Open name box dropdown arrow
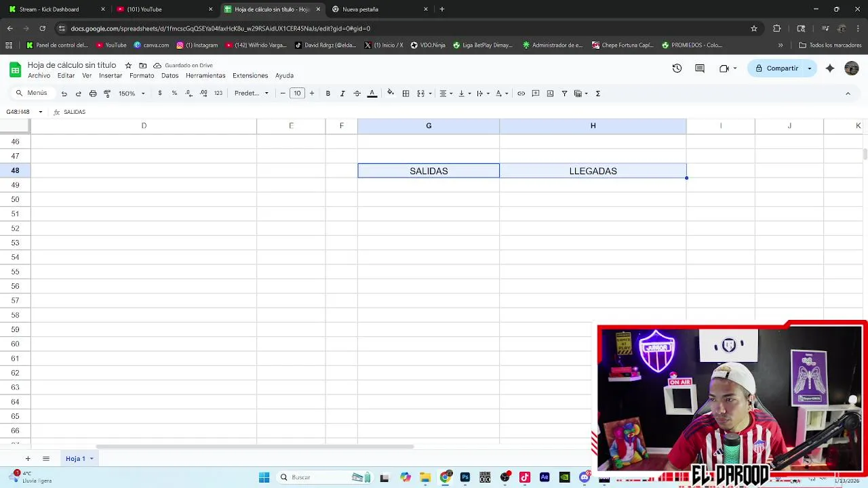This screenshot has height=488, width=868. pos(41,112)
